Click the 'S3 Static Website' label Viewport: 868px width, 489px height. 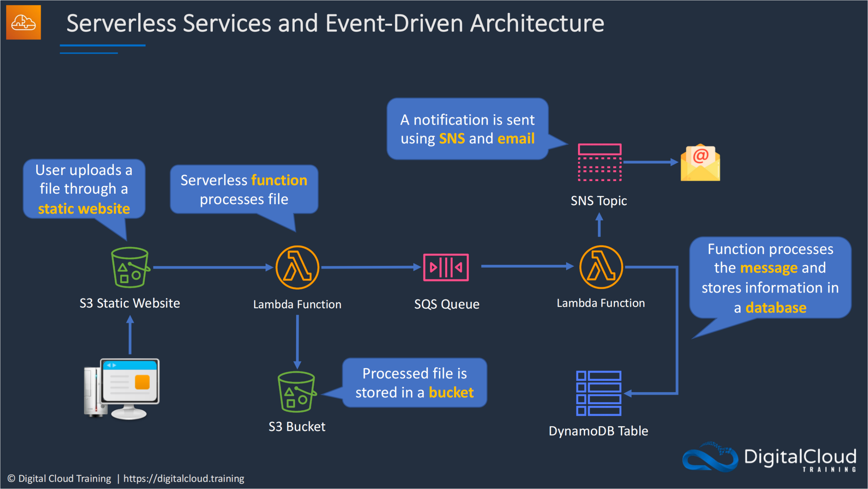(x=130, y=303)
